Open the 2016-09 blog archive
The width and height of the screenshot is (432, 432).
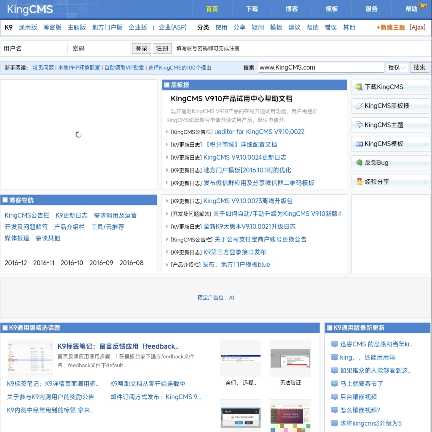point(101,263)
